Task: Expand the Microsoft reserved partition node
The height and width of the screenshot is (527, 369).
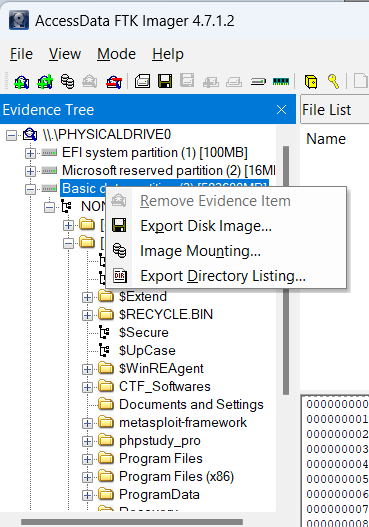Action: [x=30, y=171]
